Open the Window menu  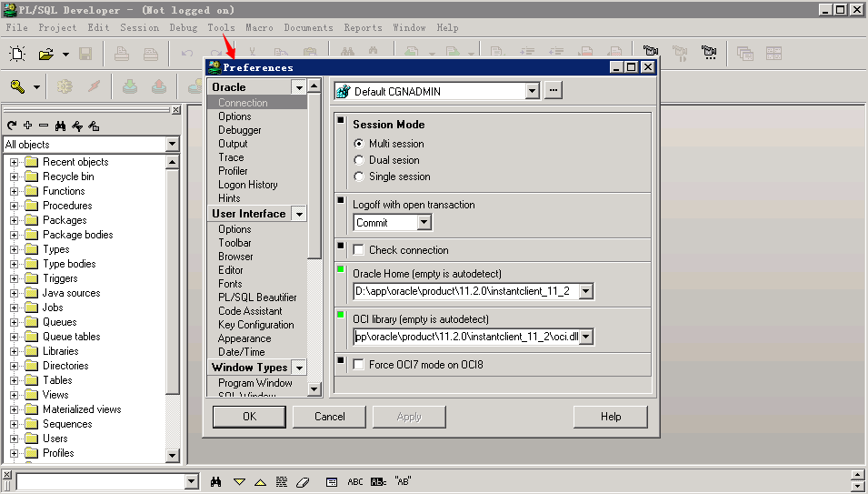coord(409,27)
